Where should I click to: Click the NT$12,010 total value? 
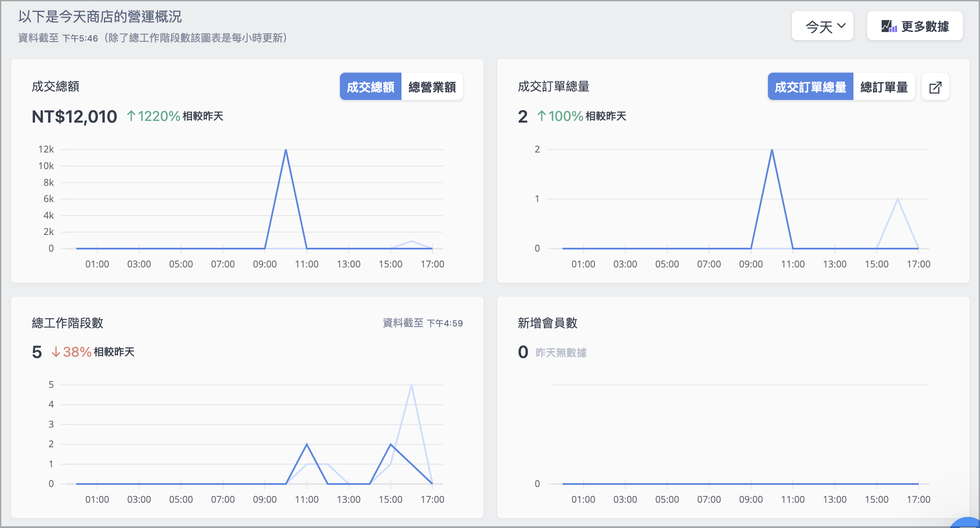tap(74, 116)
